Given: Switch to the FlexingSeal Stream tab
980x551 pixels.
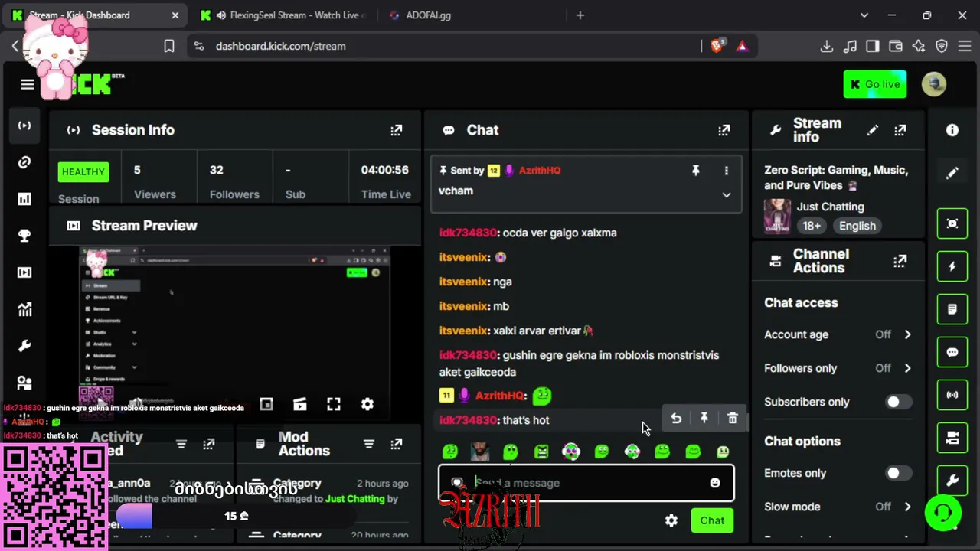Looking at the screenshot, I should pyautogui.click(x=283, y=15).
